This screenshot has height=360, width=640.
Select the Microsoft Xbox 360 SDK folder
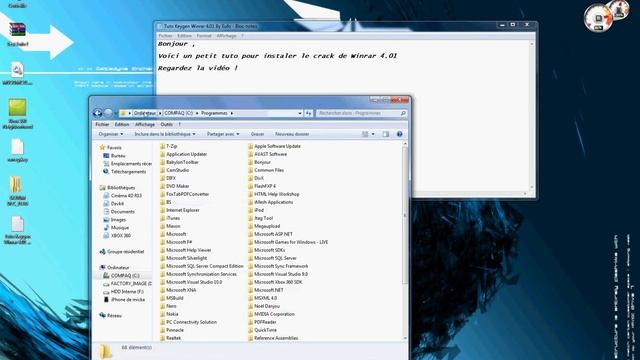point(278,282)
